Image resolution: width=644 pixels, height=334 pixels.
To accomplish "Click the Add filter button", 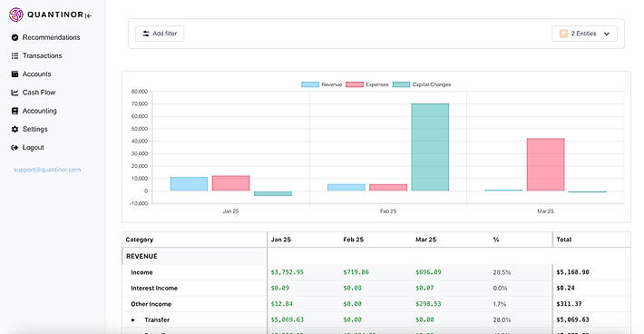I will pyautogui.click(x=160, y=34).
